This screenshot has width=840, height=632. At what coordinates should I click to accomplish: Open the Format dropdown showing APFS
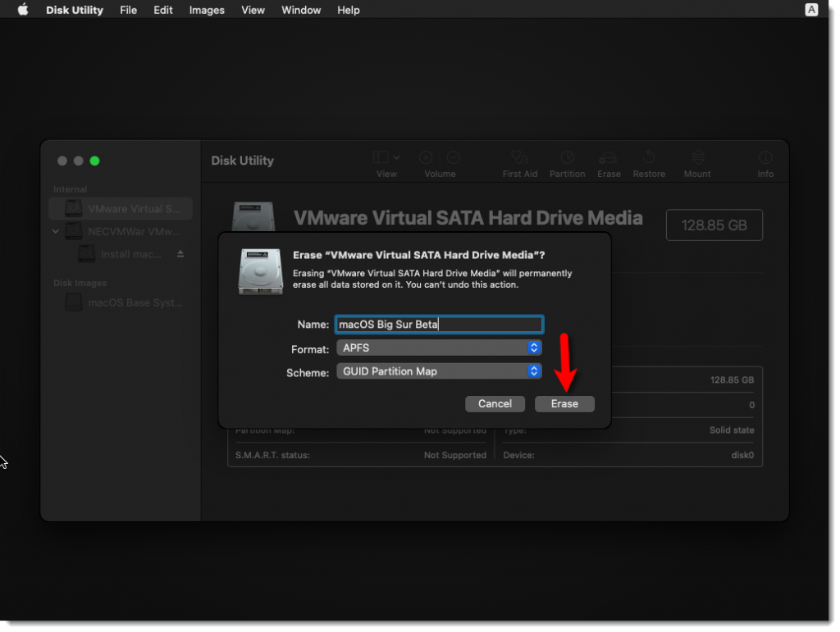click(439, 348)
